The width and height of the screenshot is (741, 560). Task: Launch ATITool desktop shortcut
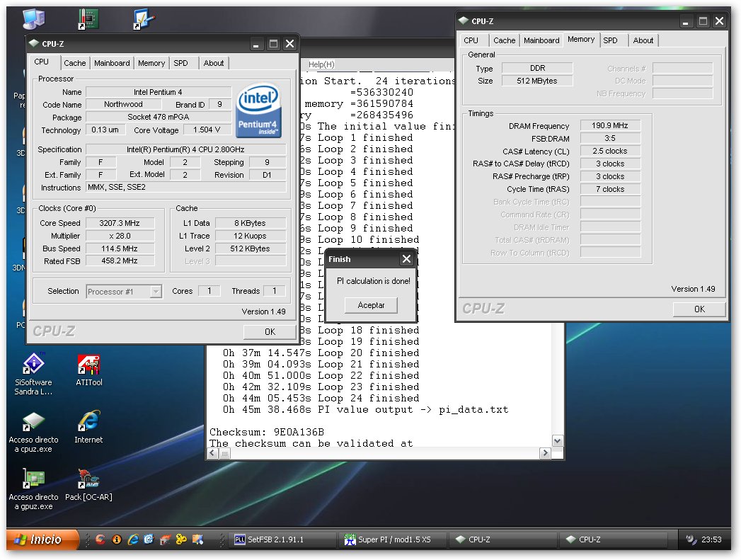coord(89,370)
